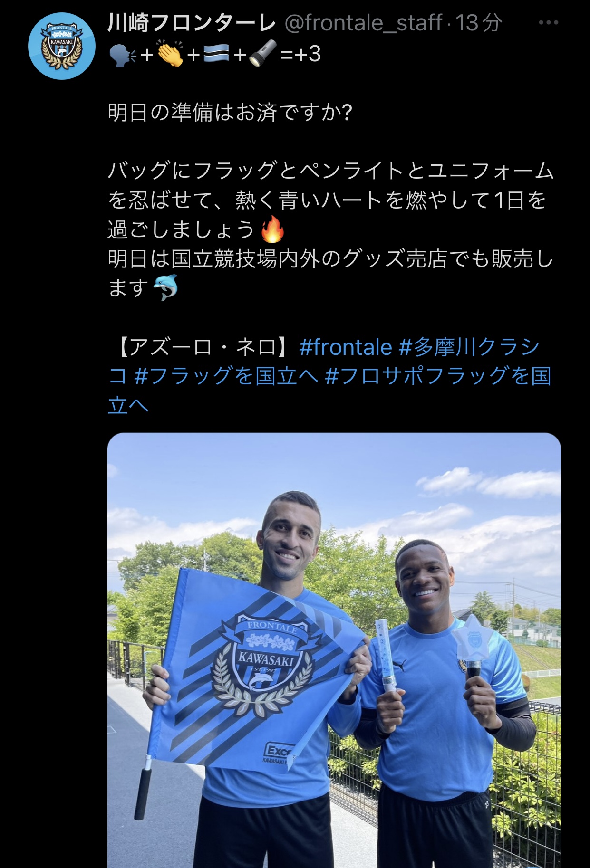Open the #フラッグを国立へ hashtag
Viewport: 590px width, 868px height.
click(x=226, y=376)
